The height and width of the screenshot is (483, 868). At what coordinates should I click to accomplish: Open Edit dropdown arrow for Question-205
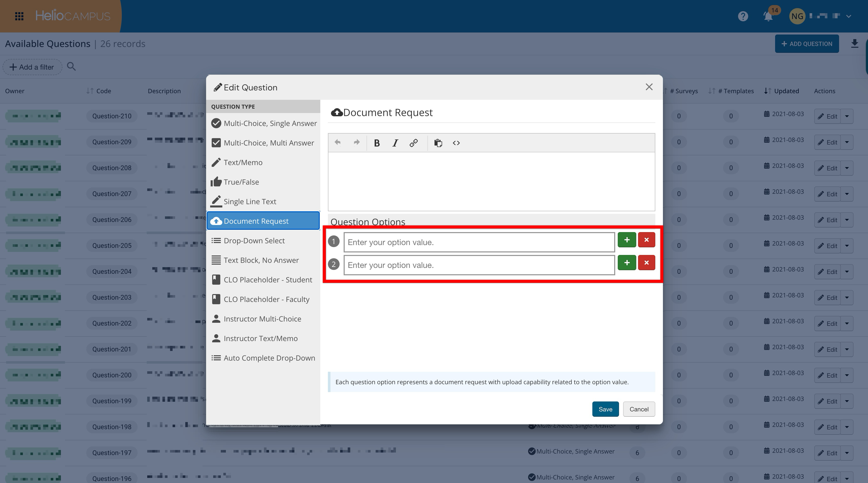(847, 246)
